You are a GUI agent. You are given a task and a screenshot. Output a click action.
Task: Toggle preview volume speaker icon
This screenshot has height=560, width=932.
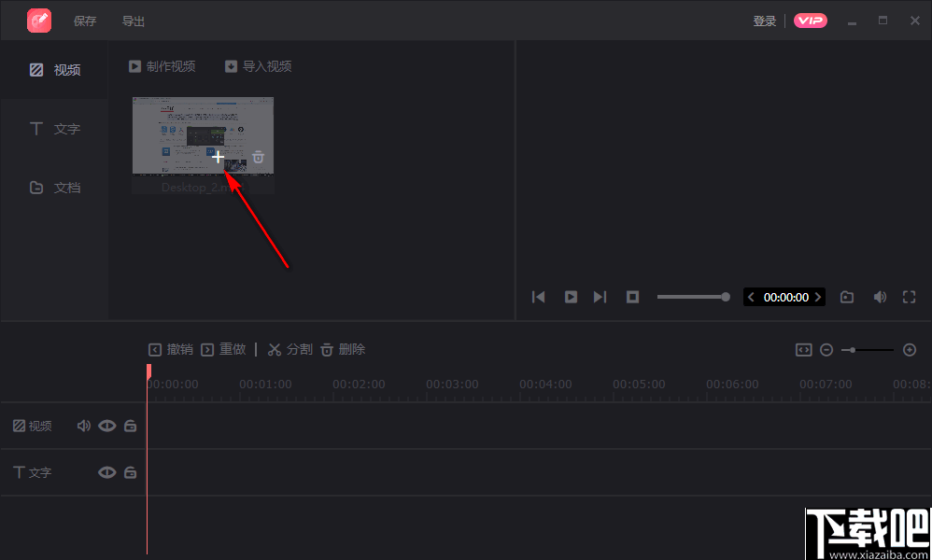880,297
